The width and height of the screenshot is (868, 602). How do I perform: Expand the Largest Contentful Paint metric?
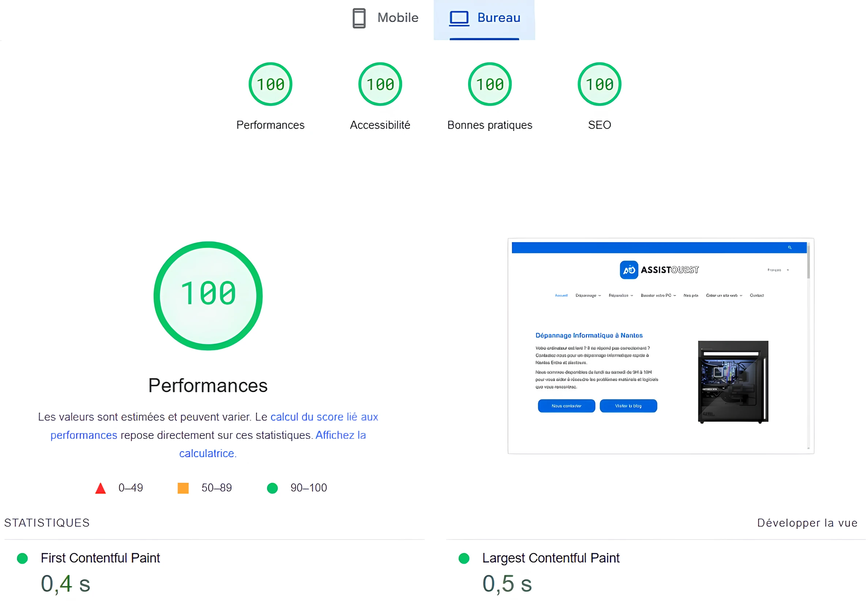(550, 558)
